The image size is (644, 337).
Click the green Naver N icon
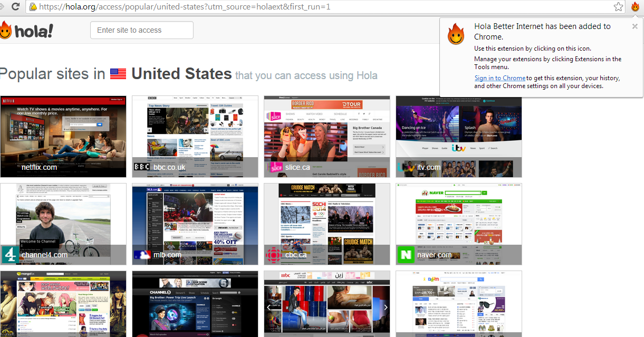coord(406,255)
